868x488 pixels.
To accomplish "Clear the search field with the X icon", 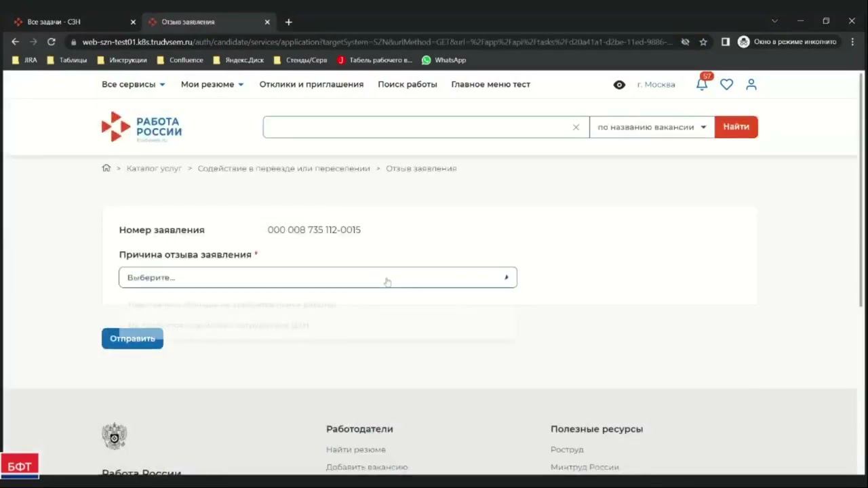I will (x=576, y=127).
